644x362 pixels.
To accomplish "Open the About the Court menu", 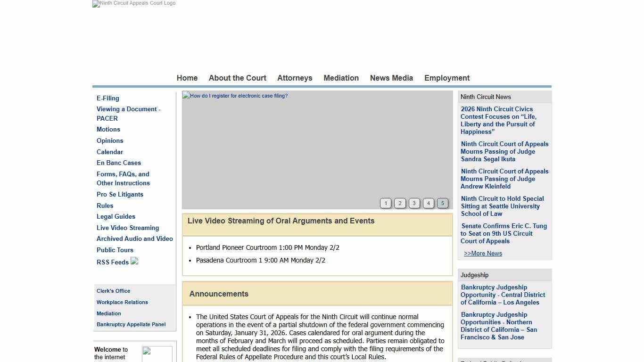I will [x=237, y=78].
